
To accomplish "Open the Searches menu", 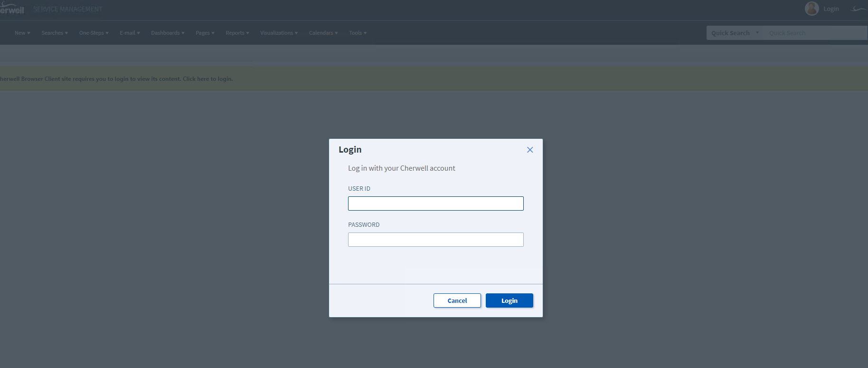I will 55,33.
